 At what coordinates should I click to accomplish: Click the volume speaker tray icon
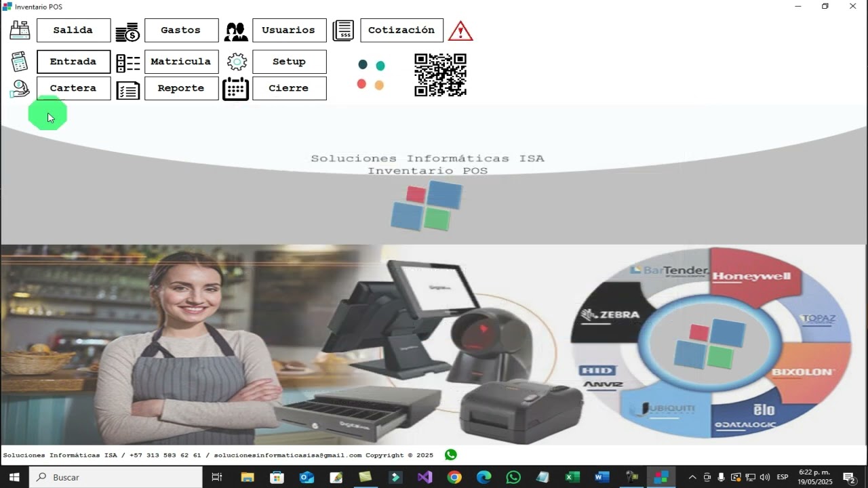pos(766,477)
